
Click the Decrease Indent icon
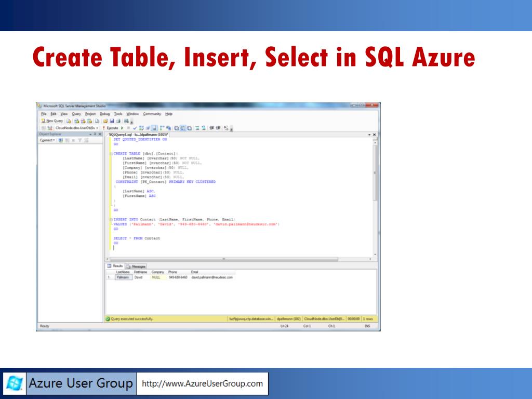(211, 128)
